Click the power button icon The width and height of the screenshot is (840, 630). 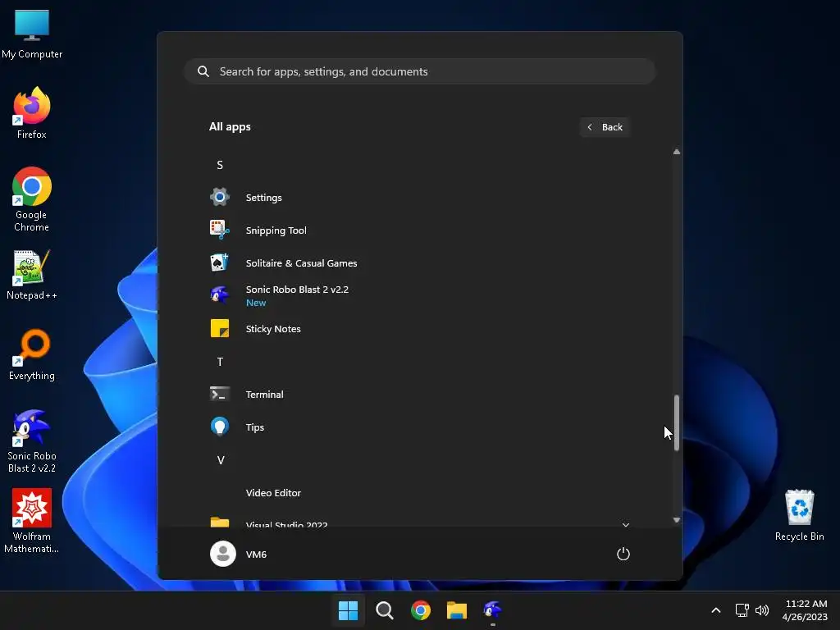coord(623,554)
